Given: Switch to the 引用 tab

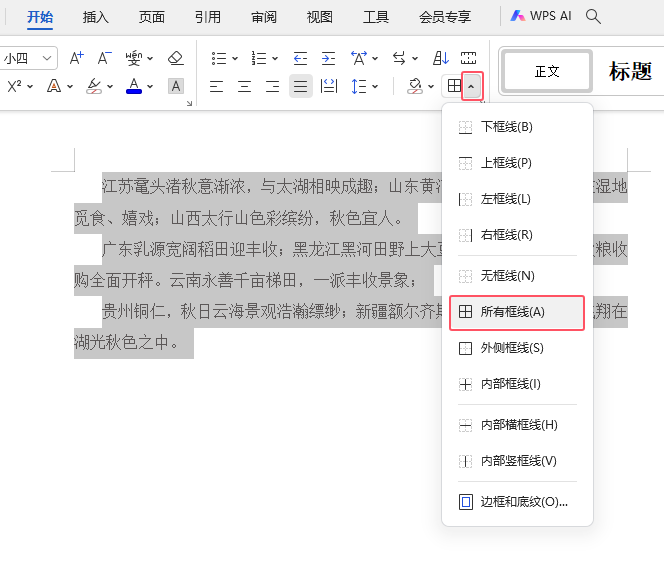Looking at the screenshot, I should click(x=208, y=17).
